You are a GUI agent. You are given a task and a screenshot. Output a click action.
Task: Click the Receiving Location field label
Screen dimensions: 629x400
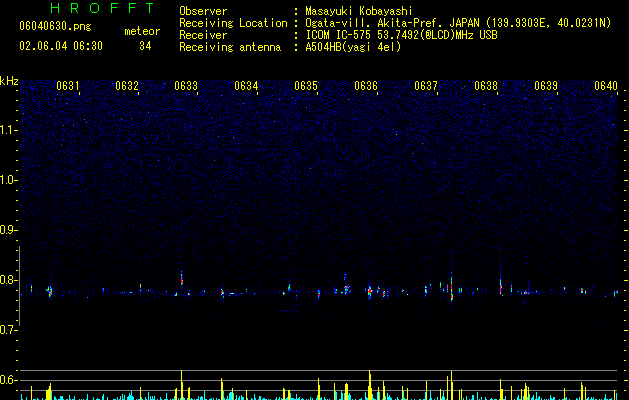pyautogui.click(x=233, y=23)
